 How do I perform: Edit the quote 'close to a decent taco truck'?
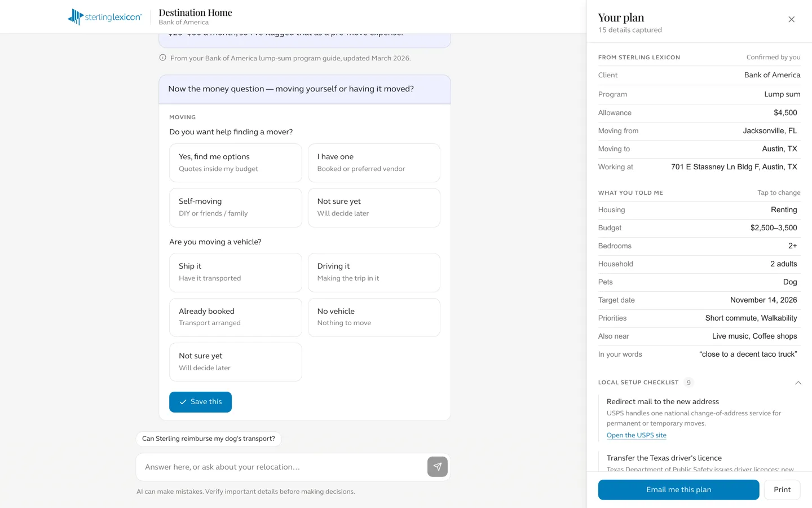tap(748, 354)
